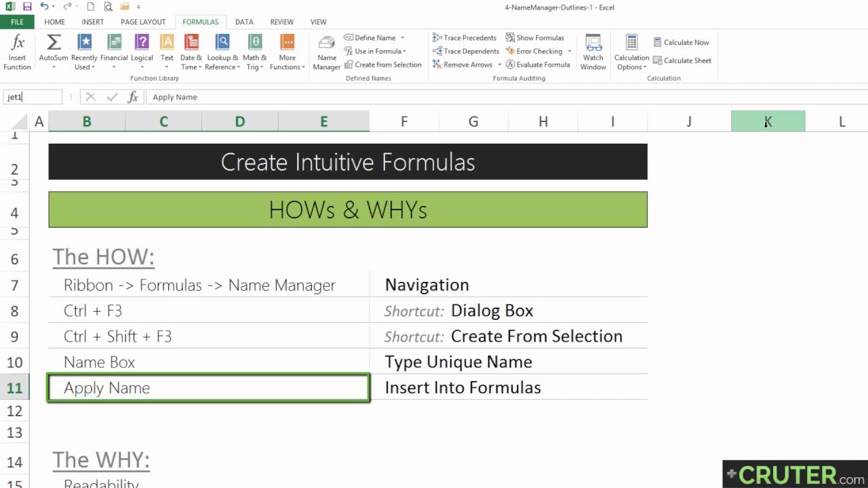
Task: Open the Financial functions list
Action: point(114,53)
